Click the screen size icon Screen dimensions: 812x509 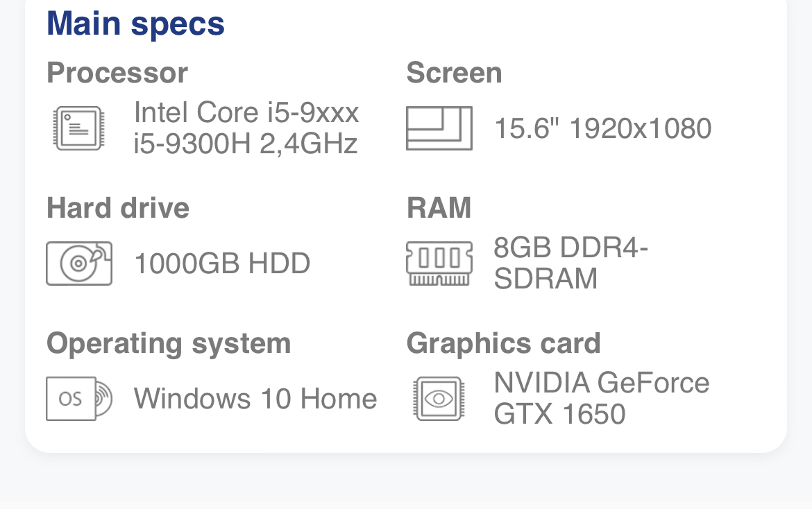pyautogui.click(x=439, y=128)
